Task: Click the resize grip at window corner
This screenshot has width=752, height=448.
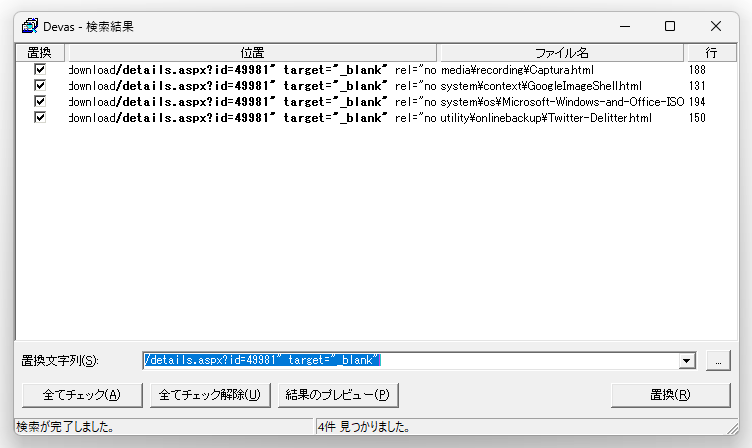Action: point(732,427)
